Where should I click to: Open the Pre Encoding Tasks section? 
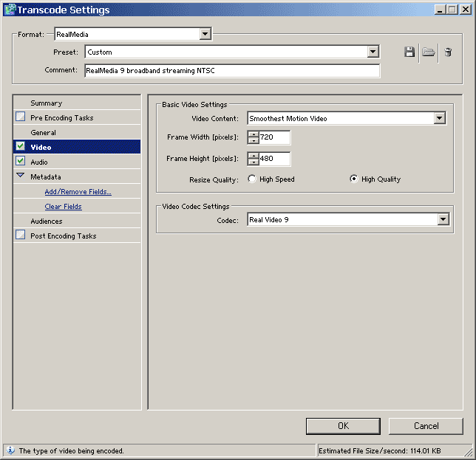coord(77,117)
